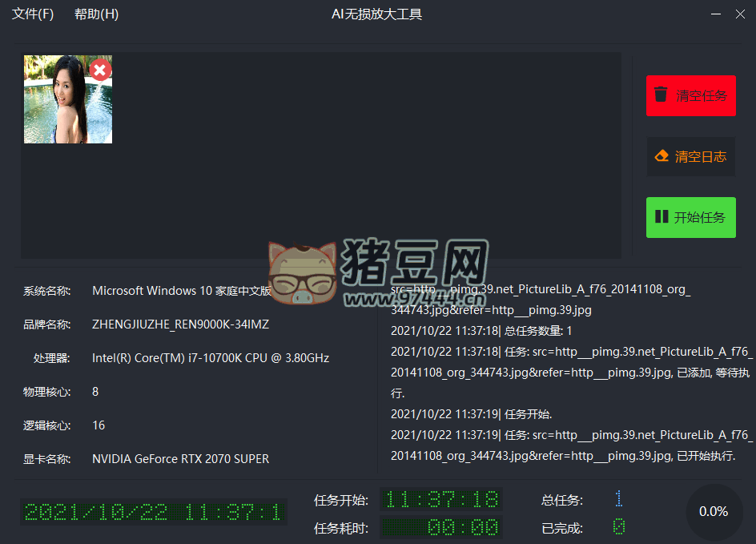Click the ZHENGJIUZHE_REN9000K-34IMZ brand name
Screen dimensions: 756x544
point(180,324)
